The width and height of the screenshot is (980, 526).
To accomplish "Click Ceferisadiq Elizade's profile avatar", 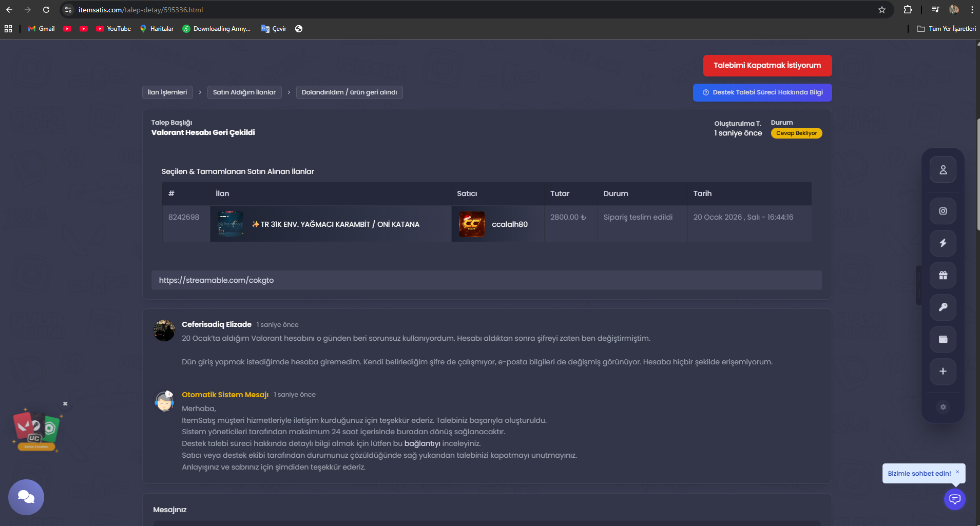I will [164, 330].
